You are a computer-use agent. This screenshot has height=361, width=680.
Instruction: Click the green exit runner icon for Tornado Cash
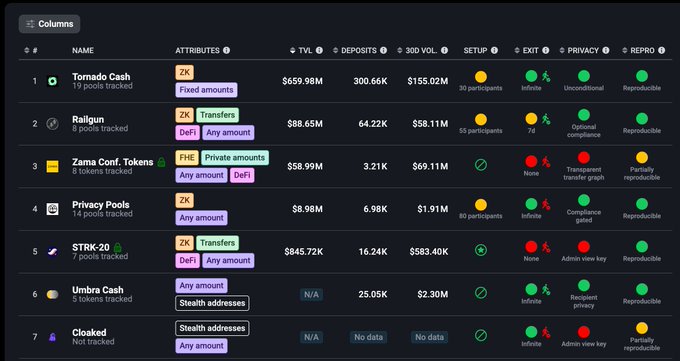tap(546, 77)
